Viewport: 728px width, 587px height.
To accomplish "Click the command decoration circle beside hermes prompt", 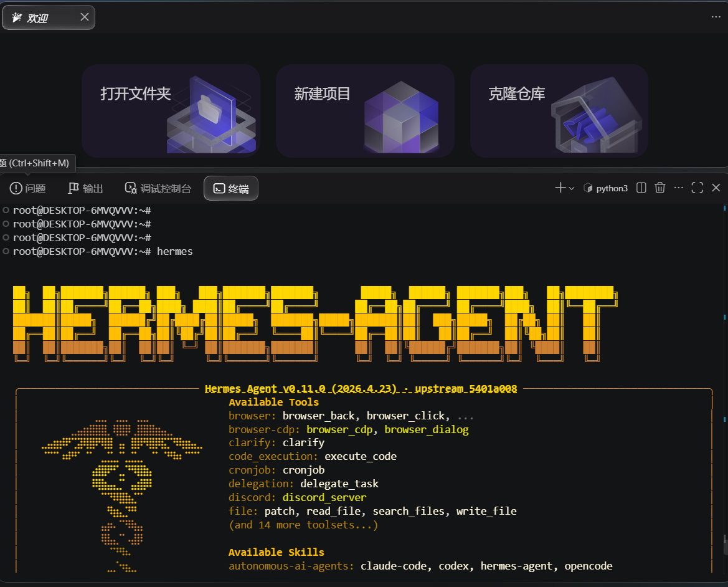I will [6, 251].
